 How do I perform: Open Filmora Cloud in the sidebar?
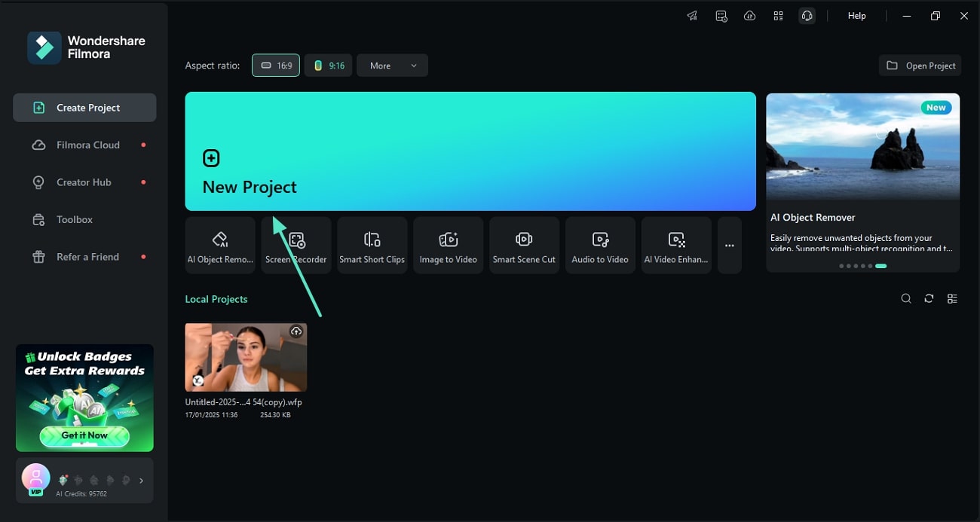click(x=84, y=145)
